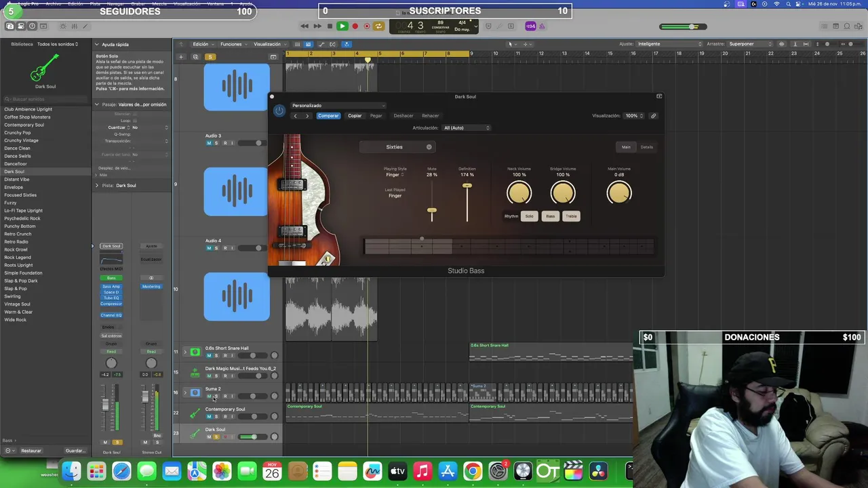Click the duplicate track icon
This screenshot has width=868, height=488.
click(195, 57)
